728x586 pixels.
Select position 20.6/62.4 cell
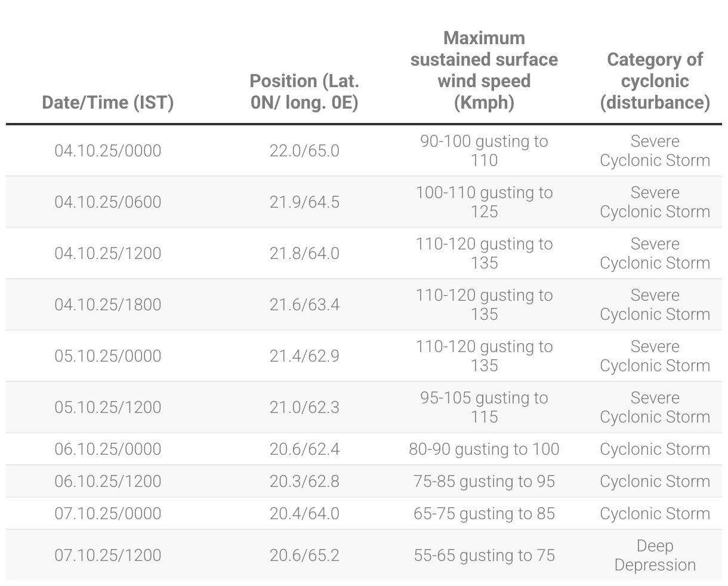click(304, 449)
